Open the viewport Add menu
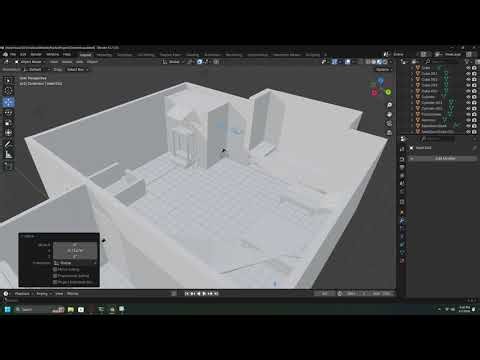The width and height of the screenshot is (480, 360). click(79, 62)
